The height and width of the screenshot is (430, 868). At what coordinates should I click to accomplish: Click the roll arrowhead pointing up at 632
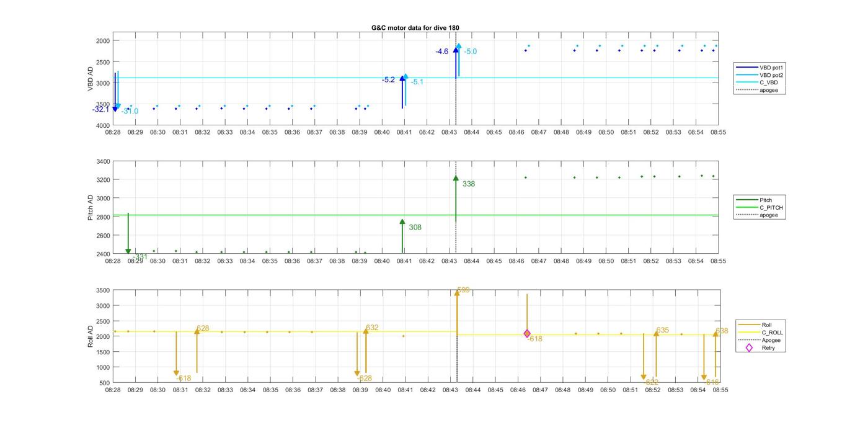pos(366,331)
